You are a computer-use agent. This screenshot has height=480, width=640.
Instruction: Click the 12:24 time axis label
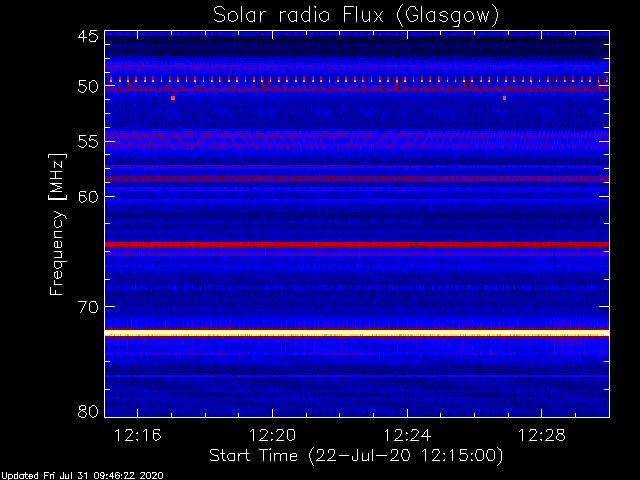(x=407, y=435)
